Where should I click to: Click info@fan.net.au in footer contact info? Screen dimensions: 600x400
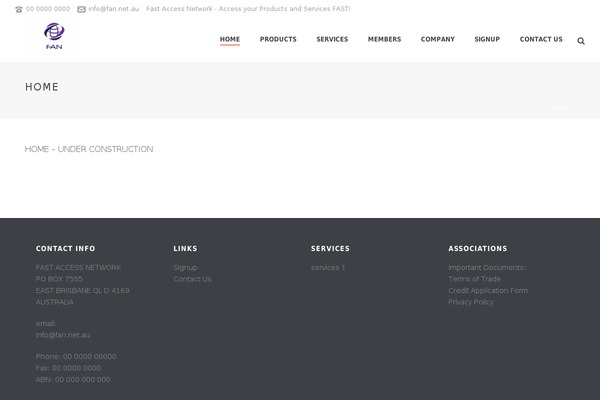coord(63,335)
